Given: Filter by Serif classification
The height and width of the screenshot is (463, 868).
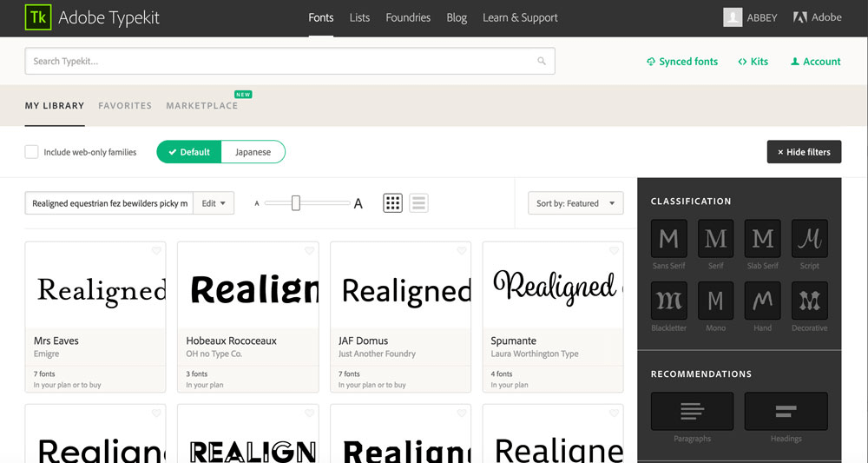Looking at the screenshot, I should pyautogui.click(x=716, y=238).
